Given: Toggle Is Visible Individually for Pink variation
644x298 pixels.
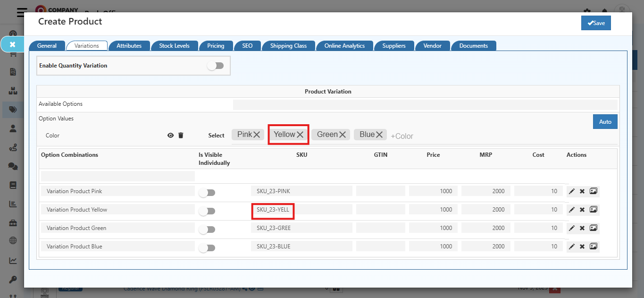Looking at the screenshot, I should coord(207,193).
